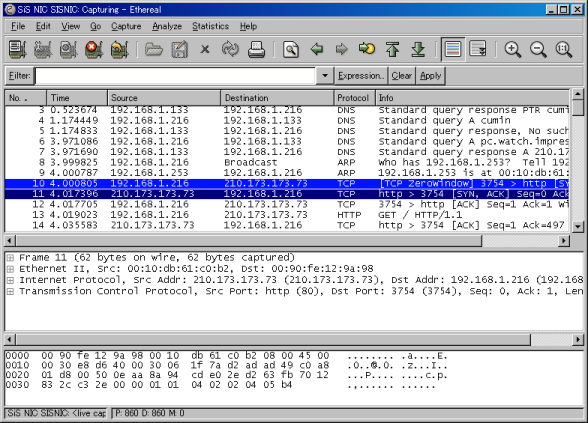588x423 pixels.
Task: Go forward in packet history arrow
Action: click(x=342, y=49)
